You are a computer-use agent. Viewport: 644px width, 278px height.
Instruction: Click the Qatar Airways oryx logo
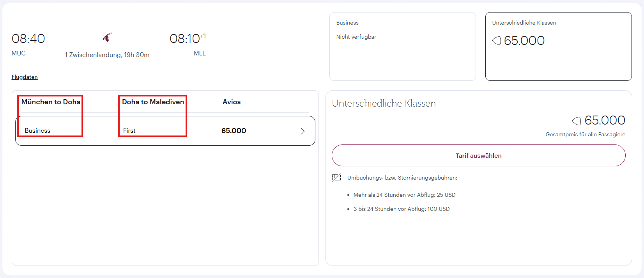click(x=107, y=37)
